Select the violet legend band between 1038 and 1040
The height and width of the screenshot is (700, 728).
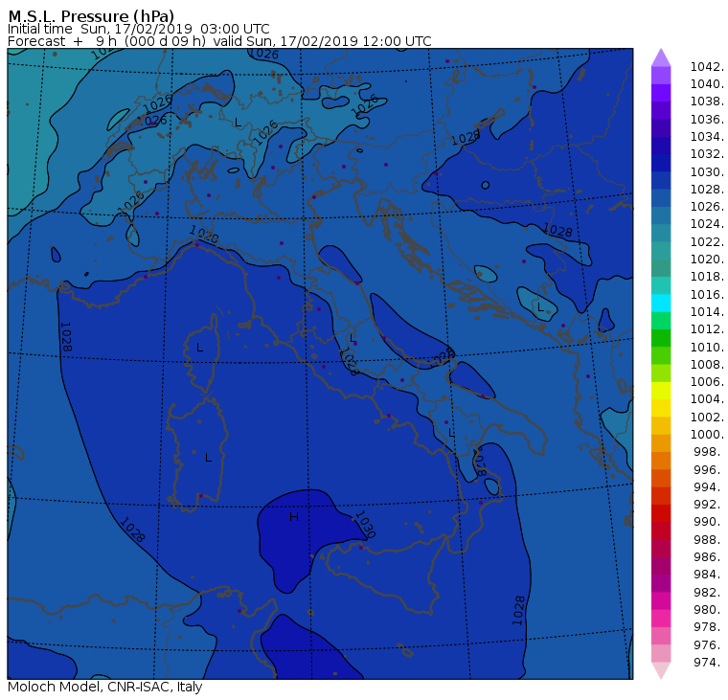[661, 93]
